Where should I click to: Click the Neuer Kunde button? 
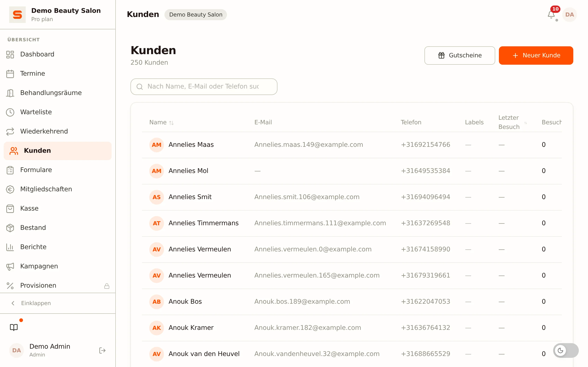click(x=536, y=55)
